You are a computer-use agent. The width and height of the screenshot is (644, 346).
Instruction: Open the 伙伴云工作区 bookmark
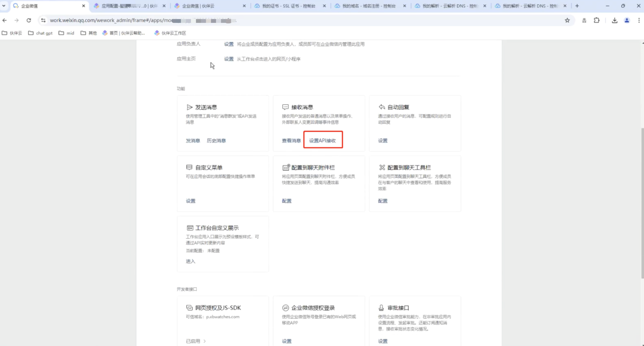point(170,33)
